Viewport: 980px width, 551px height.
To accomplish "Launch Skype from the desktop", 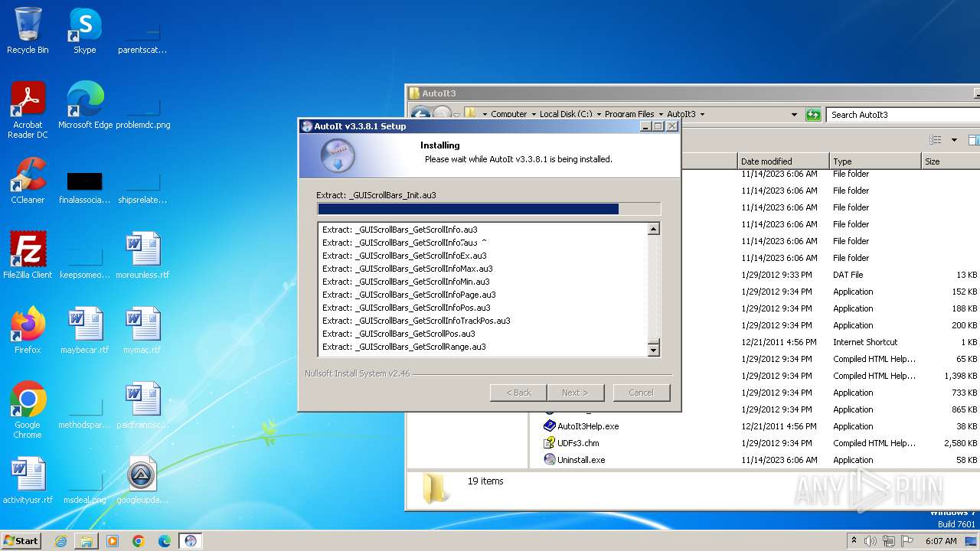I will pyautogui.click(x=84, y=31).
